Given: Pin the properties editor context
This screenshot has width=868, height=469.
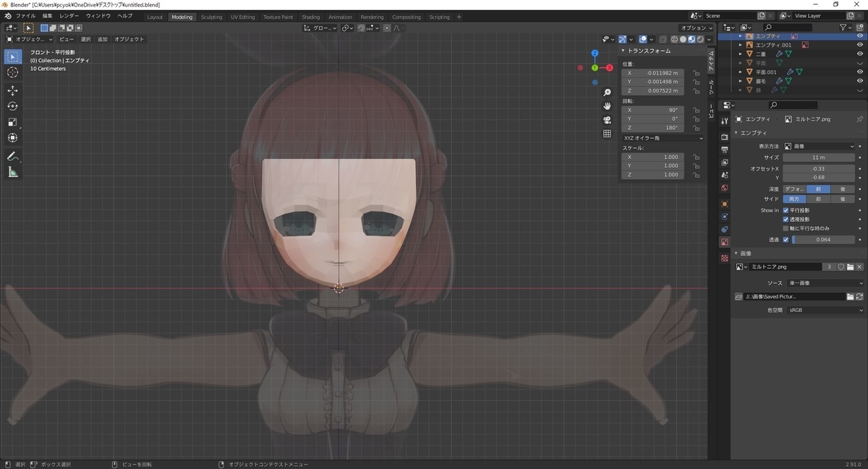Looking at the screenshot, I should point(859,119).
